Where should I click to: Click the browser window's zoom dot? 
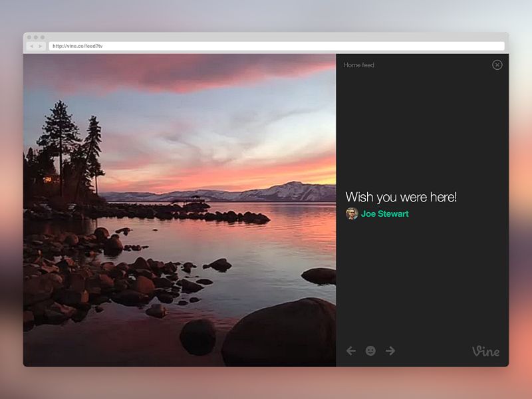tap(43, 37)
